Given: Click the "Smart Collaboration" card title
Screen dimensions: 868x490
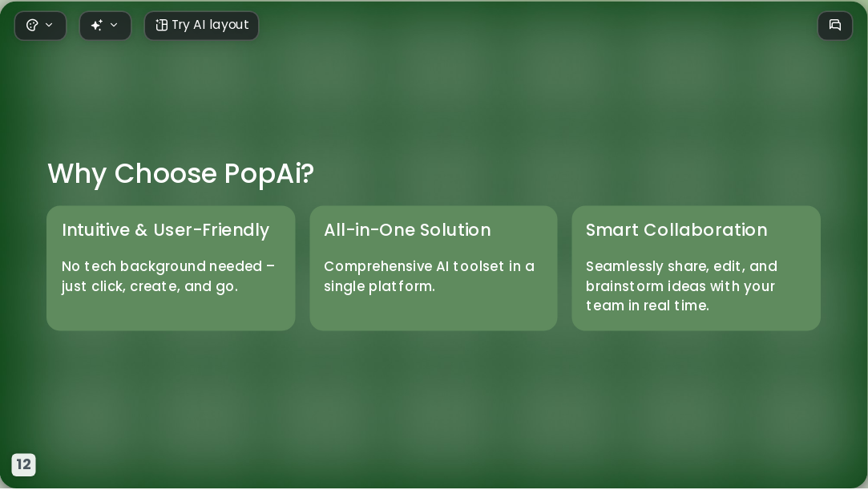Looking at the screenshot, I should point(676,230).
